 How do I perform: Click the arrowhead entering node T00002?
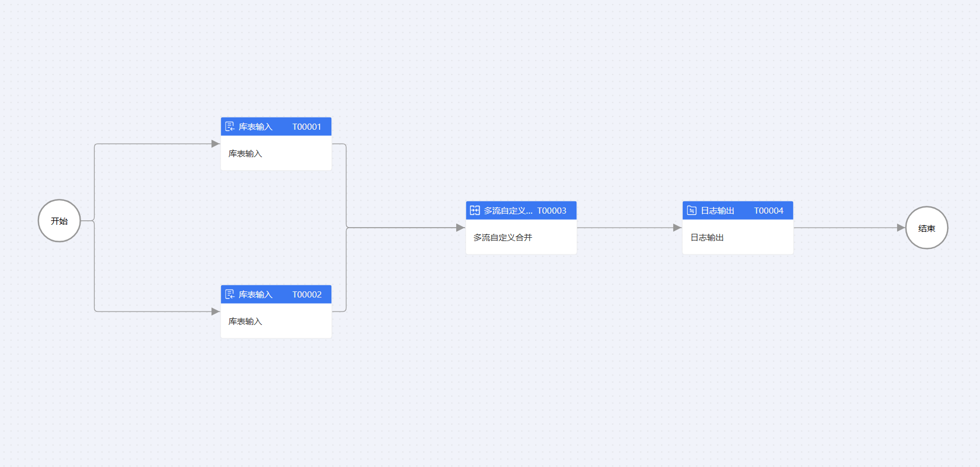click(x=215, y=312)
